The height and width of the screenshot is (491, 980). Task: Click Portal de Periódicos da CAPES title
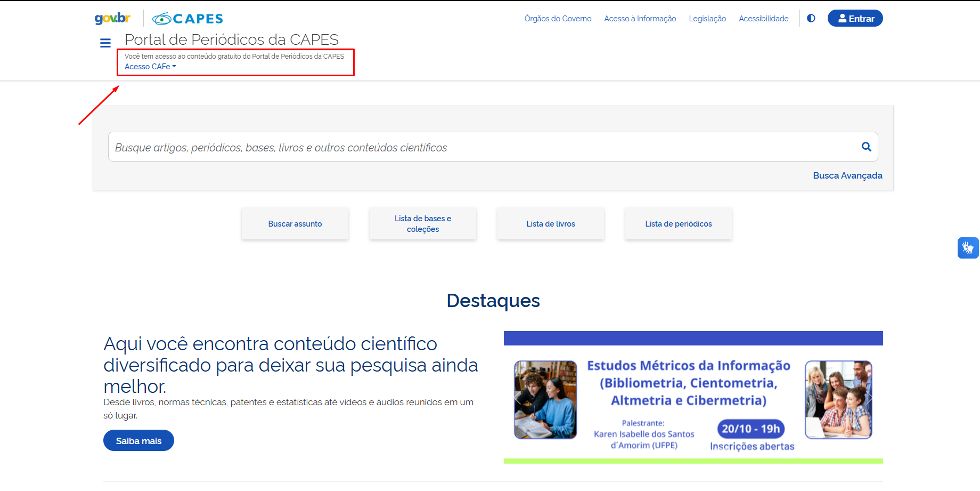[x=232, y=39]
